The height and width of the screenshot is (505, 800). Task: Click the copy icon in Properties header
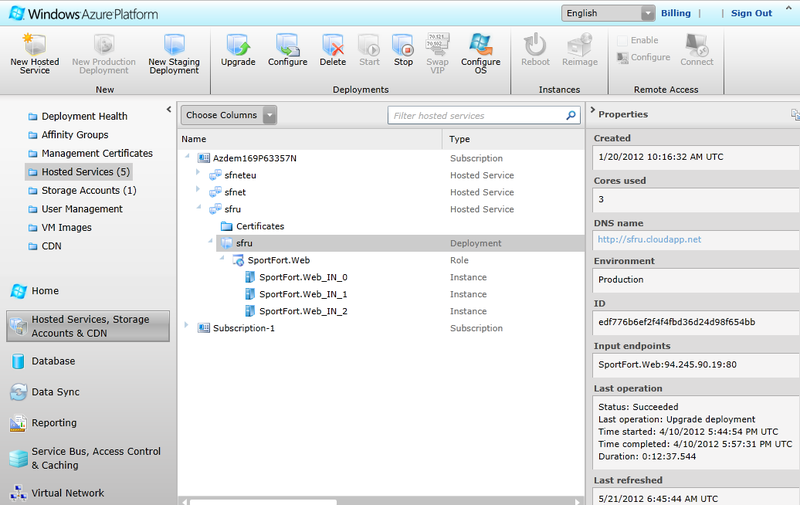point(795,114)
